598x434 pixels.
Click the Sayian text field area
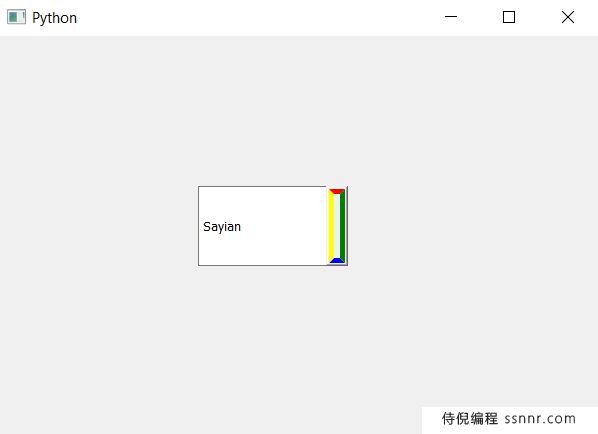coord(262,226)
